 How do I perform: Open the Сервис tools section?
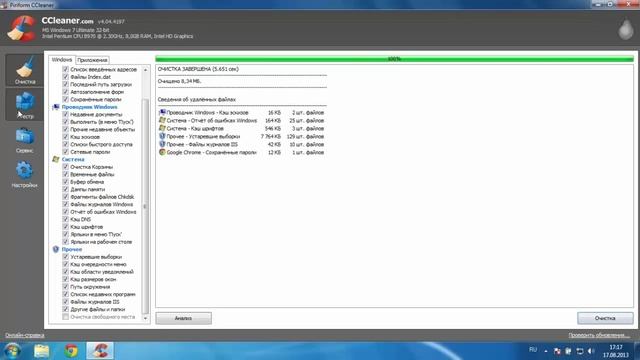[24, 140]
